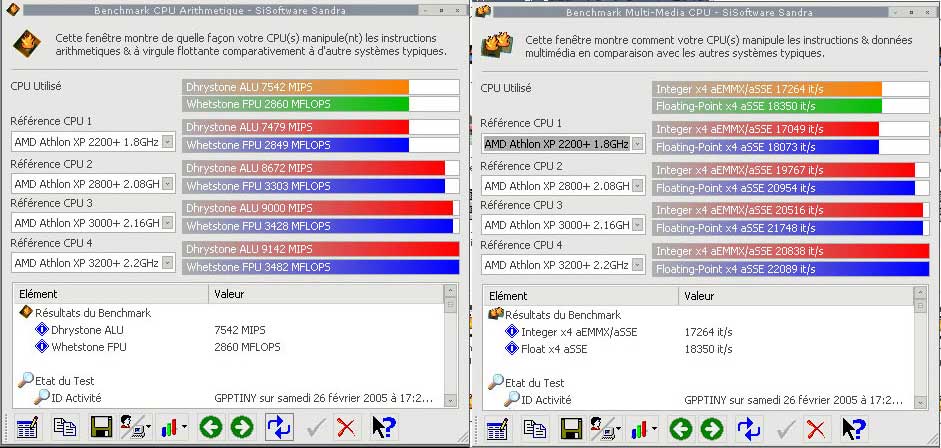Click Valeur column header in Multi-Media window

pos(796,296)
